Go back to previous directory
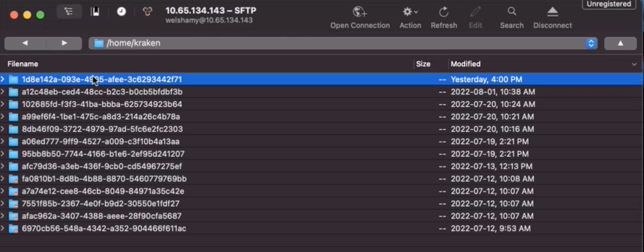The height and width of the screenshot is (252, 644). click(x=25, y=43)
